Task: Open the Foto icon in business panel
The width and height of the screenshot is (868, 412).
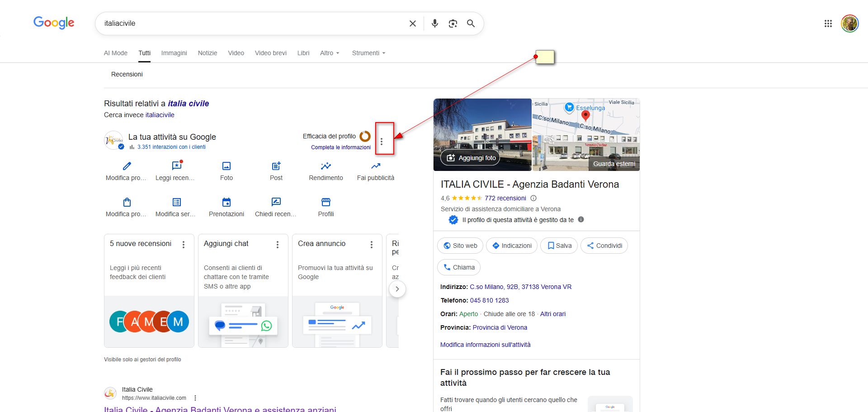Action: [x=226, y=166]
